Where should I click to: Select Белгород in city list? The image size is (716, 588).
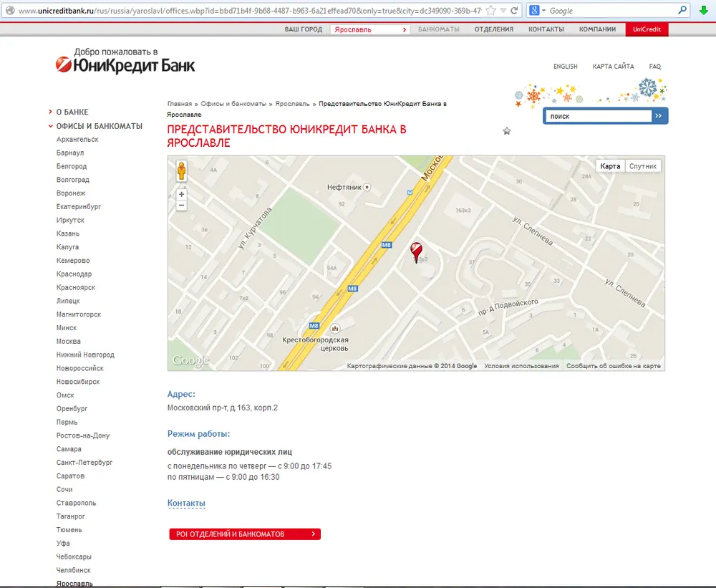(71, 166)
